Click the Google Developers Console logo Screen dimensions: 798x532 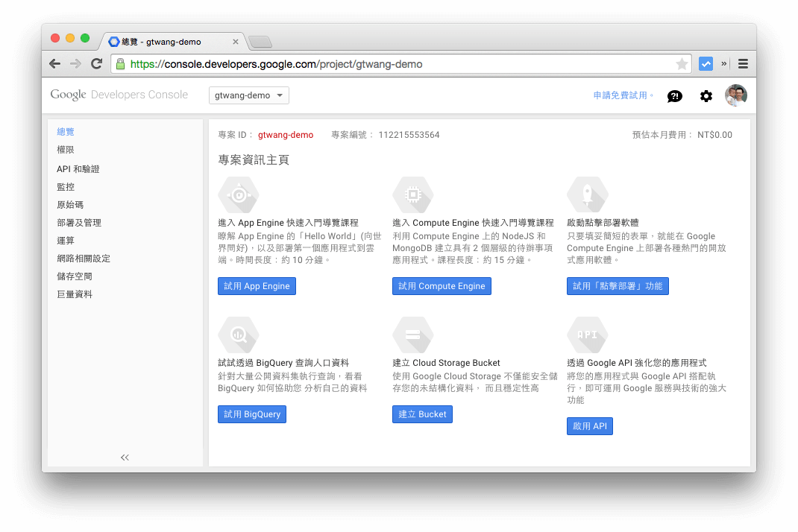118,95
